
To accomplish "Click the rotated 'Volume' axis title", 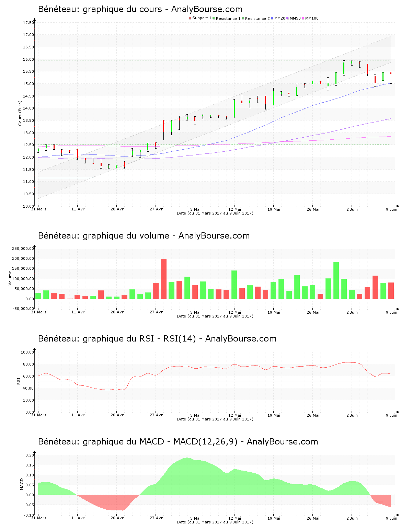I will coord(10,278).
